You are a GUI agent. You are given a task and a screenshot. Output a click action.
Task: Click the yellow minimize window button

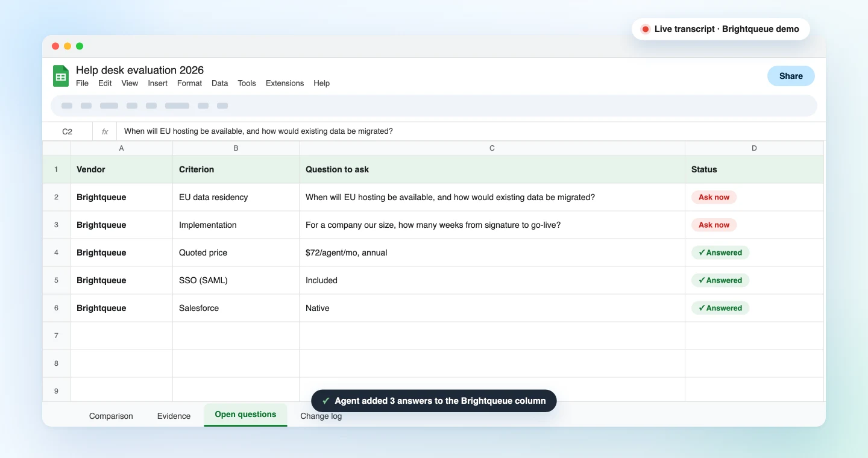coord(68,46)
